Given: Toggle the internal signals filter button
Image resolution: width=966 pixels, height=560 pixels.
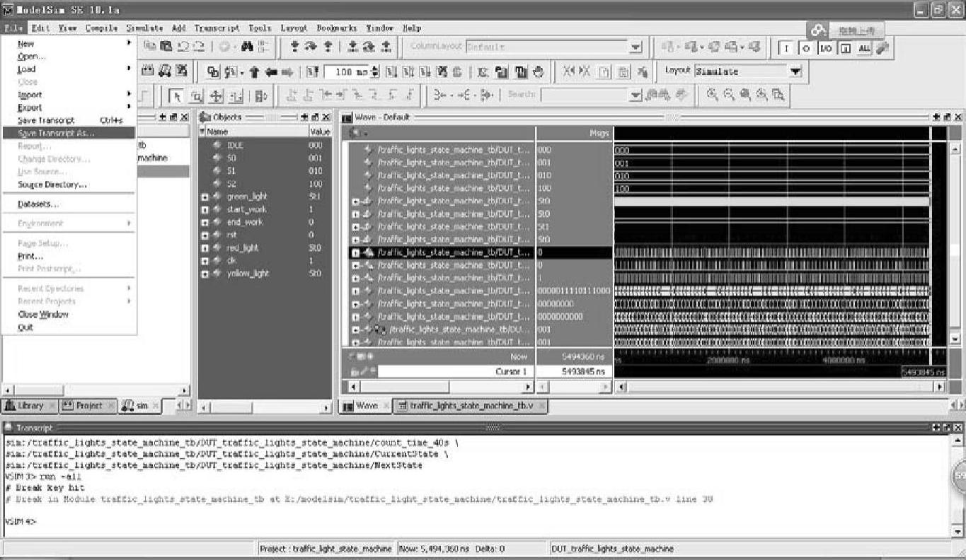Looking at the screenshot, I should tap(845, 48).
